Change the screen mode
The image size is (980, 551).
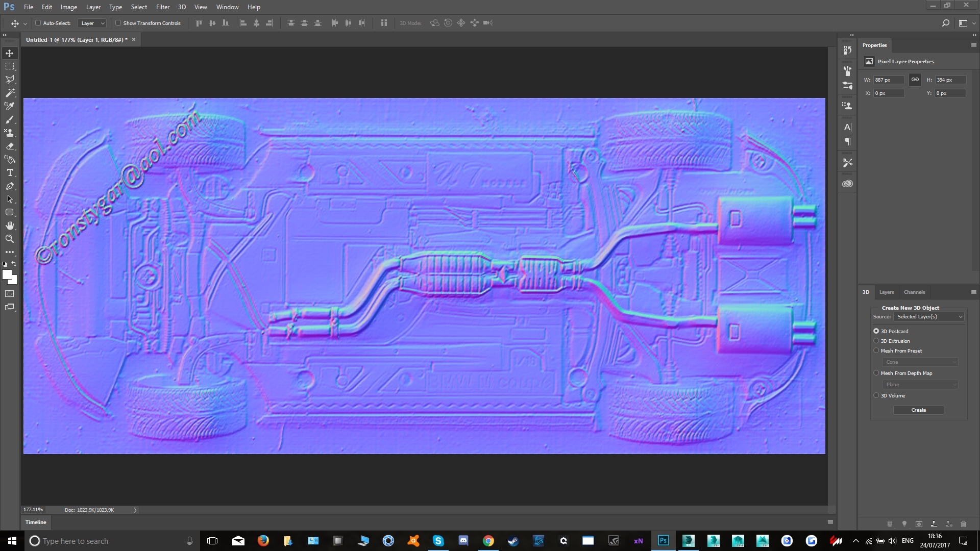[10, 307]
